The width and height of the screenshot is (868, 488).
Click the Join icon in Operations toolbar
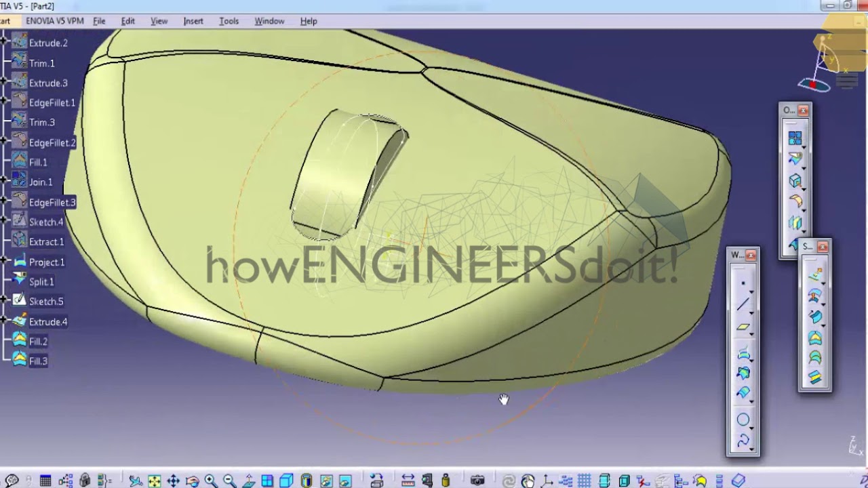coord(795,138)
